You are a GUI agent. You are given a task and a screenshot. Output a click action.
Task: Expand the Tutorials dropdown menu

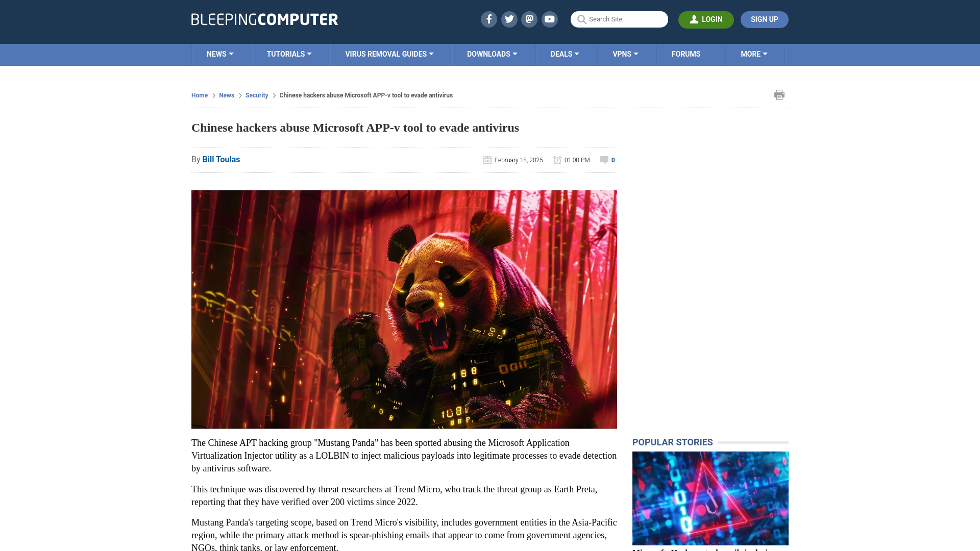[x=289, y=54]
